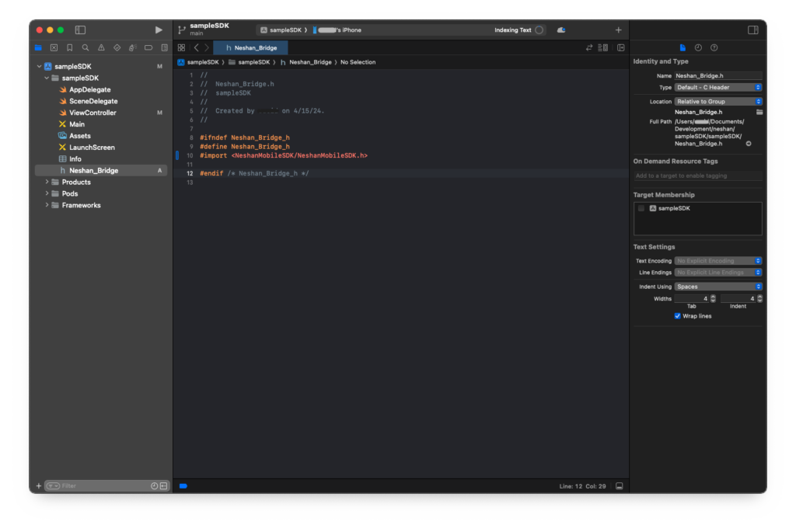Add an editor pane on the right
This screenshot has width=796, height=532.
620,47
